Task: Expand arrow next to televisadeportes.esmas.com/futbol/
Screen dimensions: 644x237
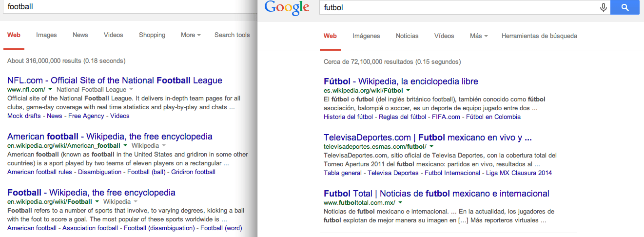Action: 431,147
